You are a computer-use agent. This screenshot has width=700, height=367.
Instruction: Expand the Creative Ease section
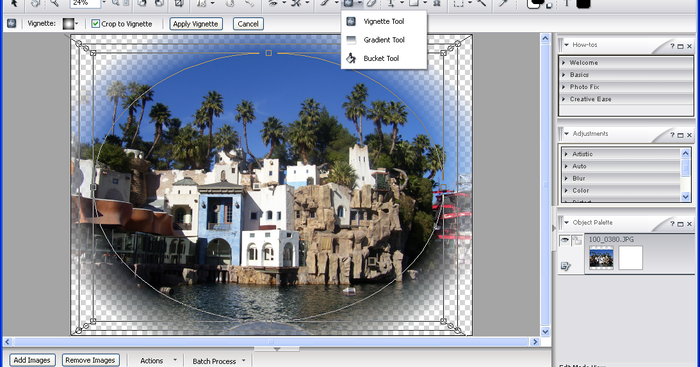click(x=625, y=99)
